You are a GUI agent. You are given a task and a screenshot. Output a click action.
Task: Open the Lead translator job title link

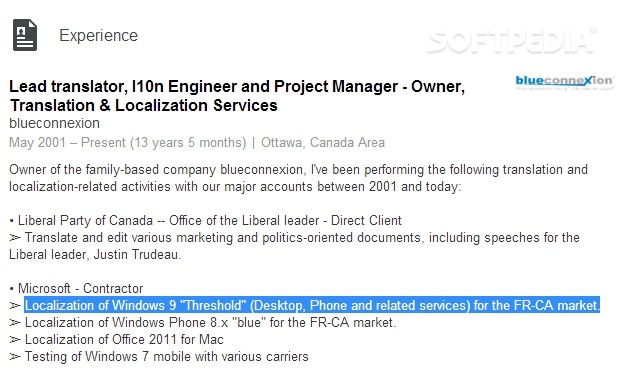tap(237, 96)
